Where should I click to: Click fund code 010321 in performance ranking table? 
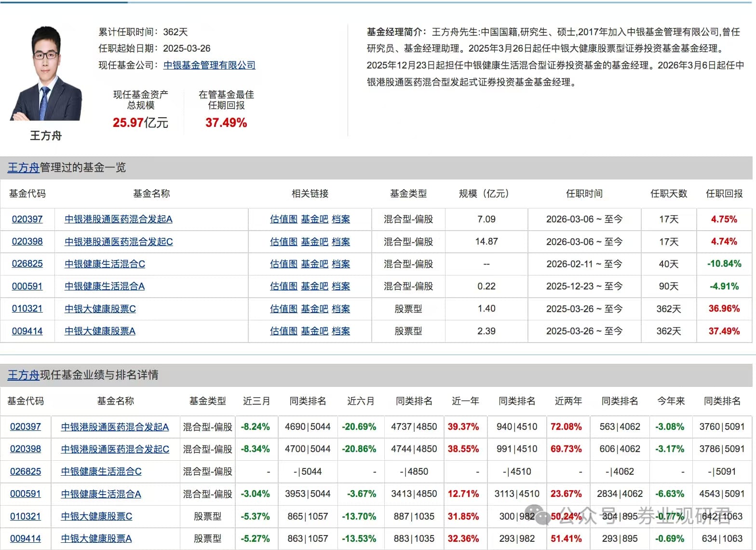tap(26, 516)
